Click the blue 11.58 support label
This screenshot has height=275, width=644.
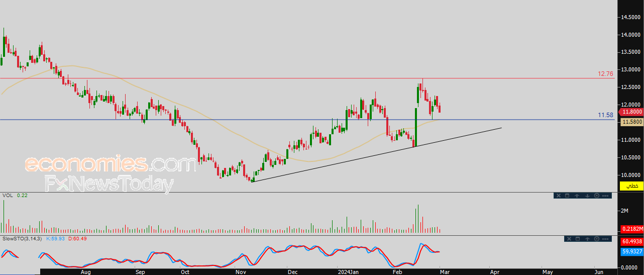[x=605, y=115]
